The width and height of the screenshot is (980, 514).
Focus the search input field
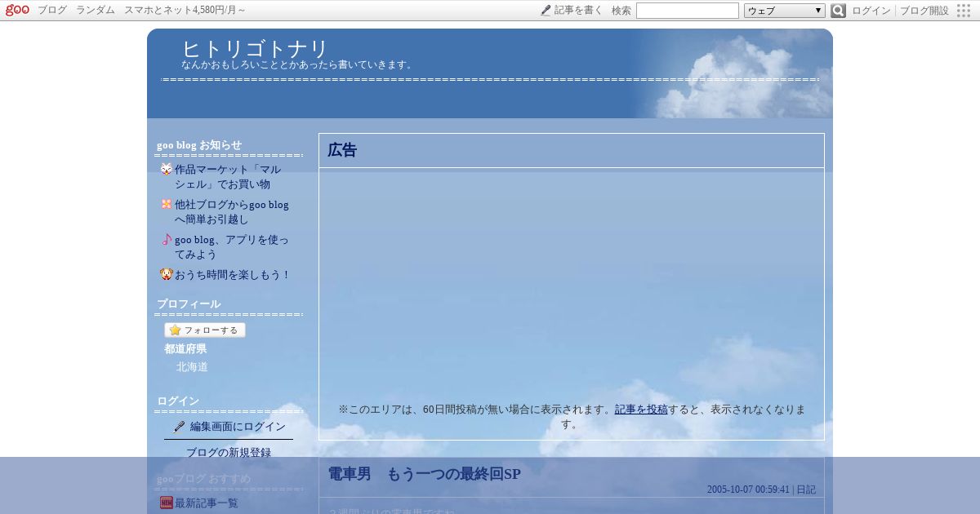pyautogui.click(x=688, y=11)
